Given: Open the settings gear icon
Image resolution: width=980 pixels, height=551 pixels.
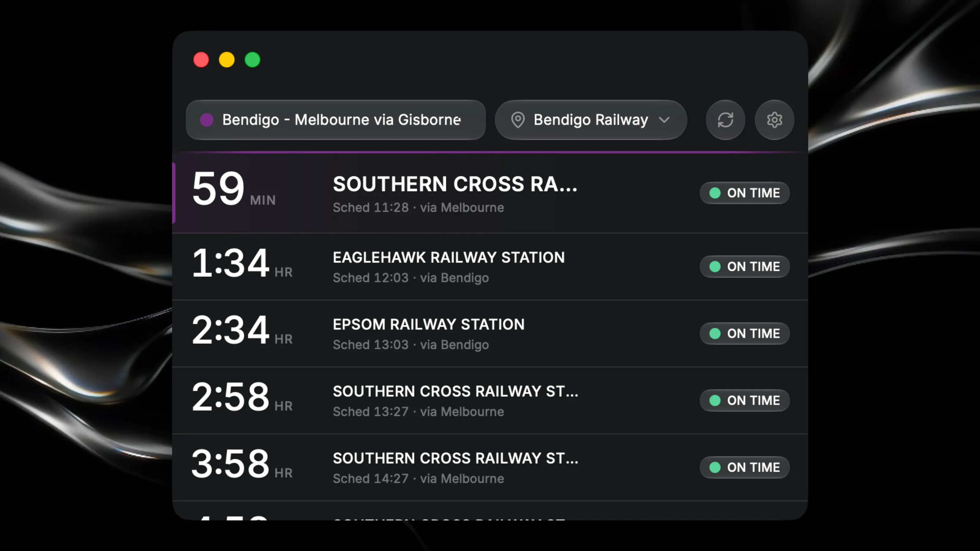Looking at the screenshot, I should click(x=774, y=120).
